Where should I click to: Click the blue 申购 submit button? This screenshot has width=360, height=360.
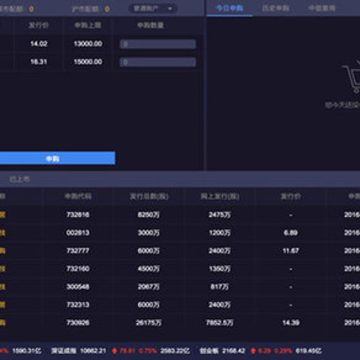tap(53, 158)
